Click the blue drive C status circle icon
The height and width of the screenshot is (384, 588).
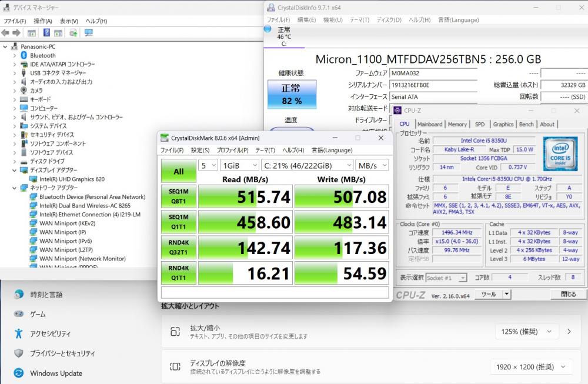click(268, 29)
